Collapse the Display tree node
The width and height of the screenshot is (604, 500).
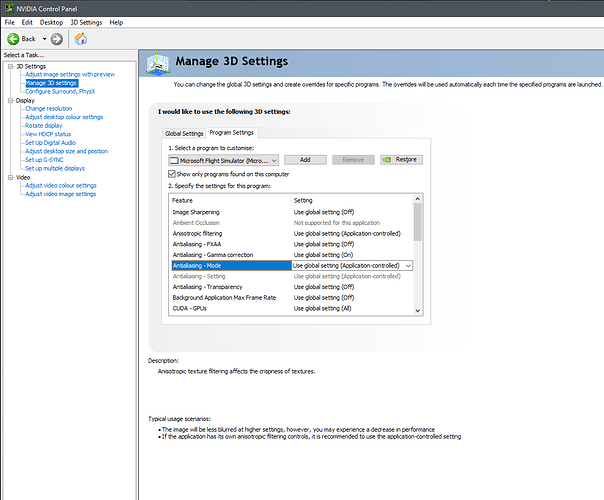pos(11,100)
